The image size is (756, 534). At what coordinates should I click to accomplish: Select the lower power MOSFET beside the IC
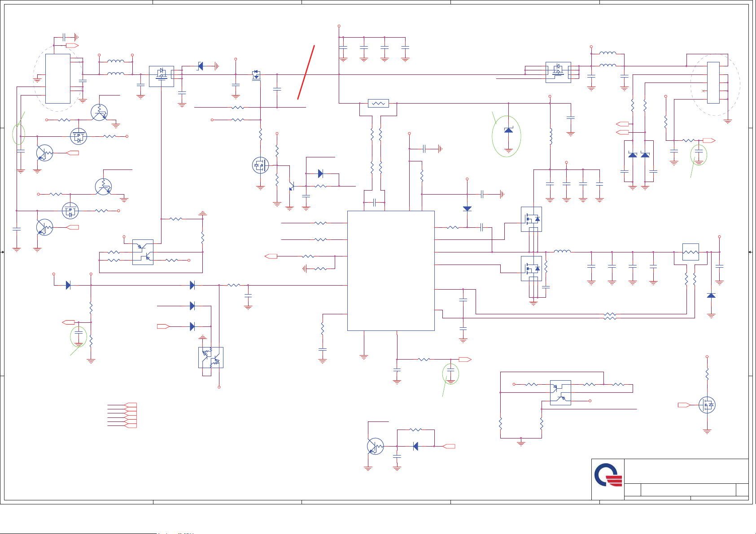click(531, 269)
